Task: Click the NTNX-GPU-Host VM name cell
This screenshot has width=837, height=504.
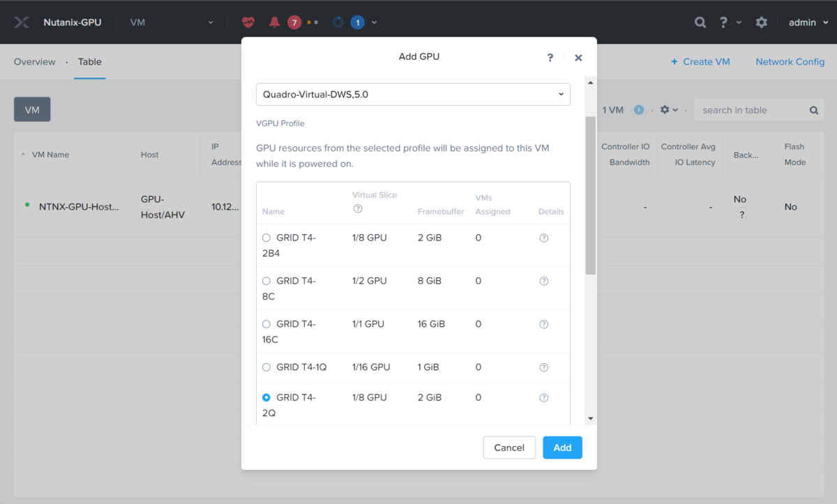Action: click(79, 206)
